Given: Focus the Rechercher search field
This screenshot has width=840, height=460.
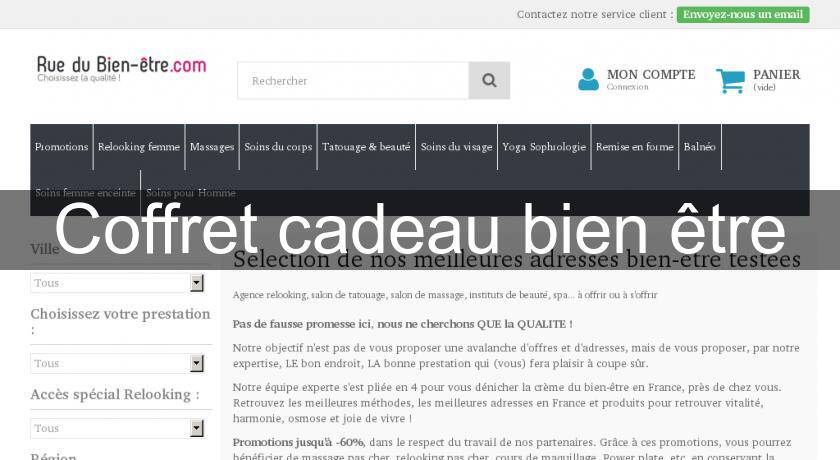Looking at the screenshot, I should [x=353, y=80].
